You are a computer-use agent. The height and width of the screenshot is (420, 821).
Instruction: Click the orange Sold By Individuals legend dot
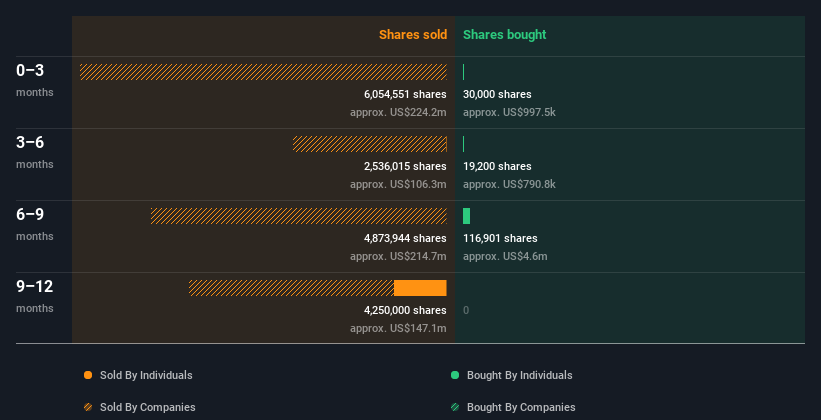(88, 375)
